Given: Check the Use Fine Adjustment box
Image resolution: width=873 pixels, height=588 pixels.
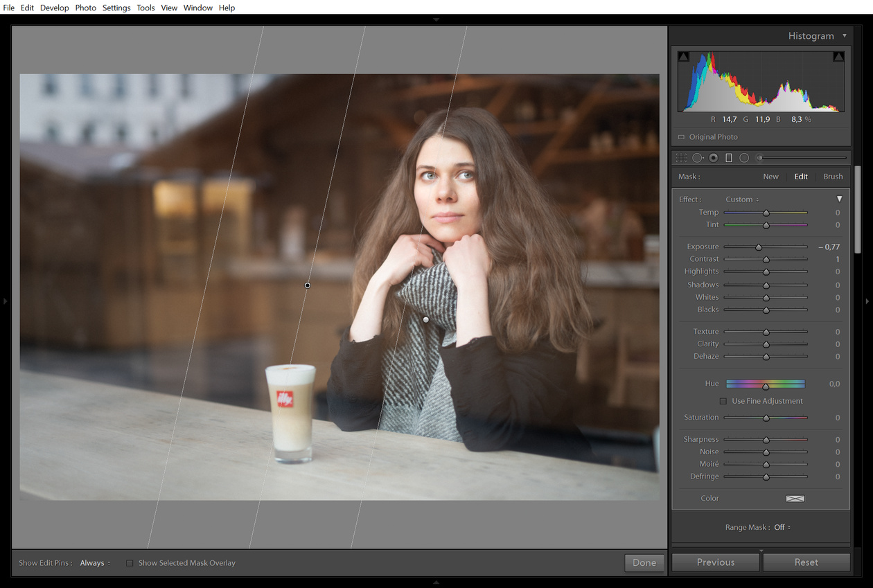Looking at the screenshot, I should click(x=723, y=401).
